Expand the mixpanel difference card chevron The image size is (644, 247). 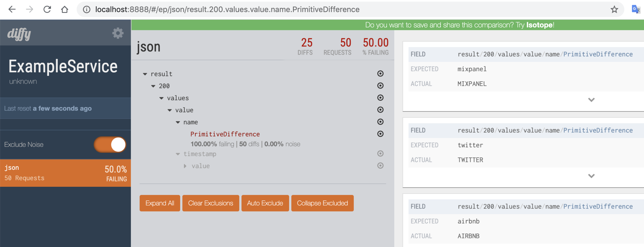(x=591, y=100)
